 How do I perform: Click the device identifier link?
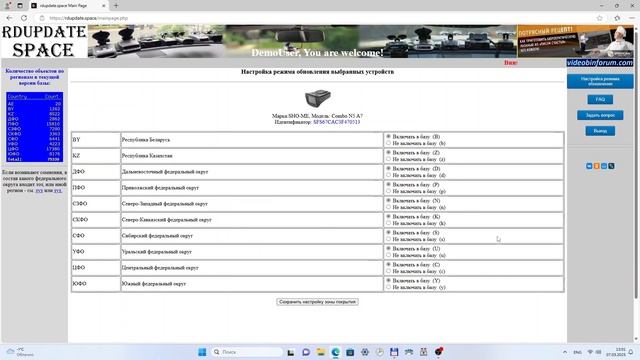[337, 122]
